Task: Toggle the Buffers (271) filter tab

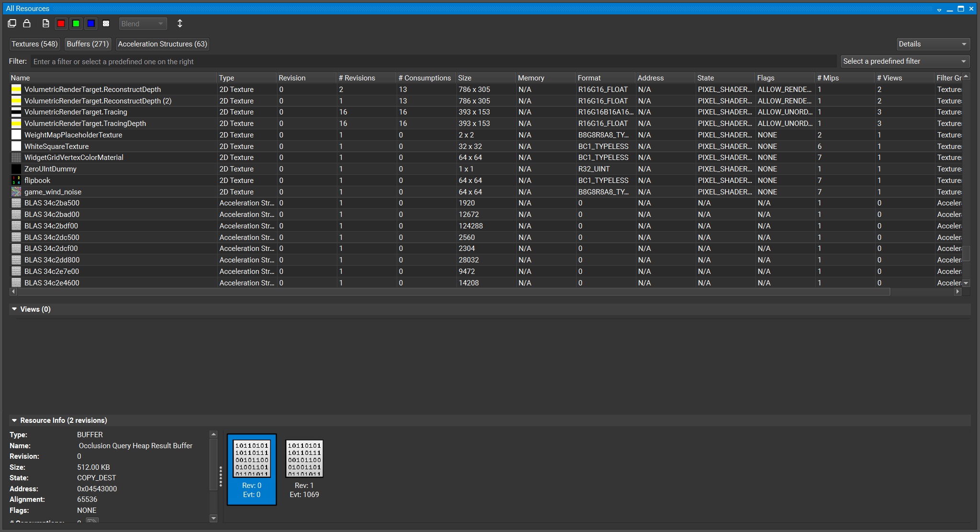Action: pyautogui.click(x=88, y=44)
